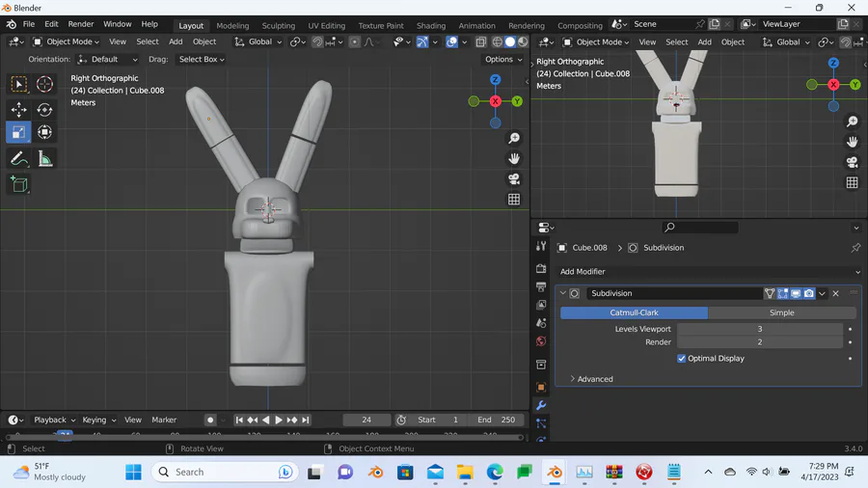Toggle Subdivision modifier's edit mode display
This screenshot has height=488, width=868.
coord(783,293)
